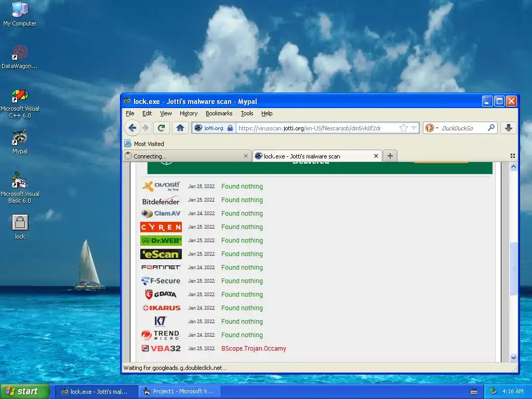The width and height of the screenshot is (532, 399).
Task: Select the lock file desktop icon
Action: pyautogui.click(x=20, y=227)
